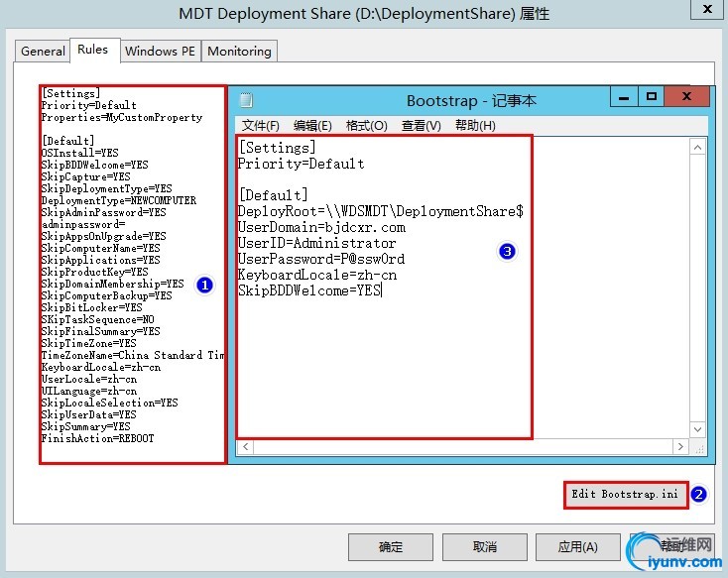Click Notepad scroll right arrow
The height and width of the screenshot is (578, 728).
click(x=680, y=447)
